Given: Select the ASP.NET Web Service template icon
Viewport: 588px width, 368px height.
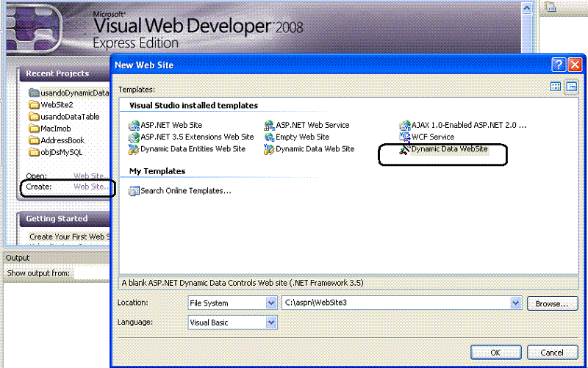Looking at the screenshot, I should click(269, 125).
